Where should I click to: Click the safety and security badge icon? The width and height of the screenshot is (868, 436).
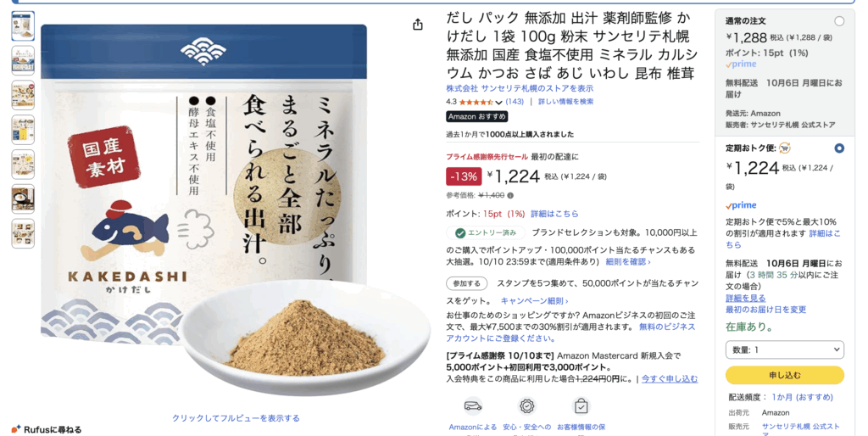pyautogui.click(x=526, y=406)
